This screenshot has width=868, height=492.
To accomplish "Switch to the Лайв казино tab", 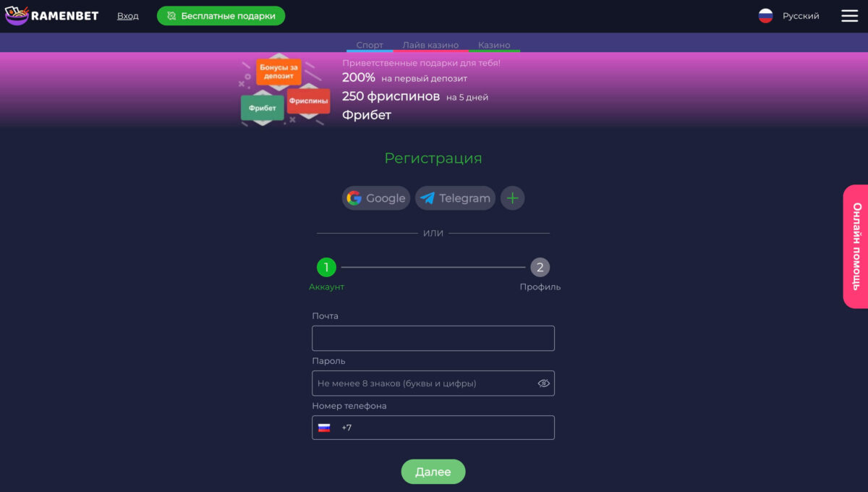I will pyautogui.click(x=430, y=45).
